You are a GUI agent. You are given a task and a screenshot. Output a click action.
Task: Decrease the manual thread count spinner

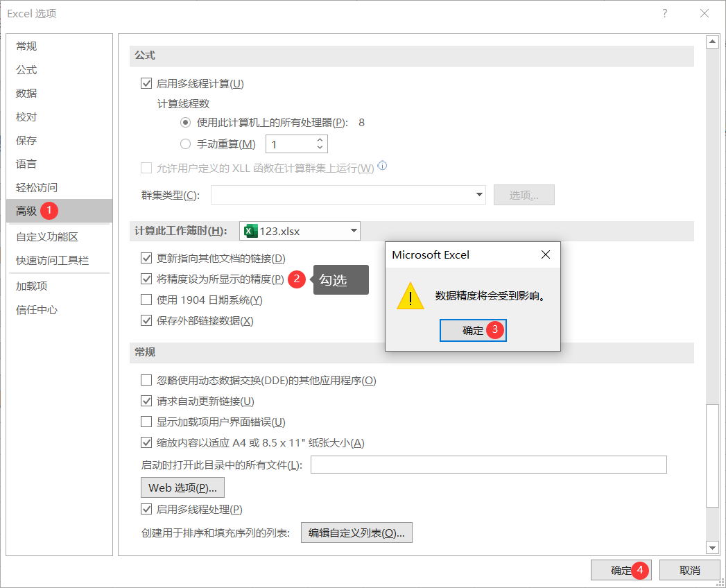(x=320, y=148)
